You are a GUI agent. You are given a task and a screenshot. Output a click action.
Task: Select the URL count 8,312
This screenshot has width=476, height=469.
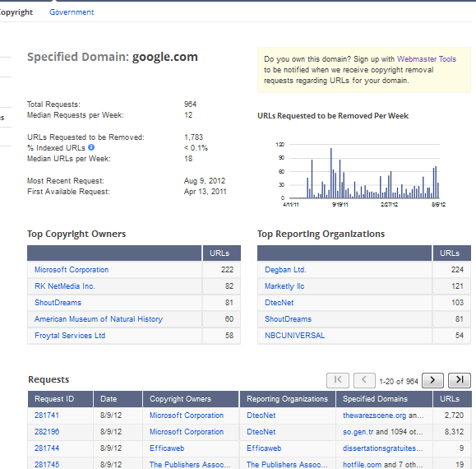(454, 432)
